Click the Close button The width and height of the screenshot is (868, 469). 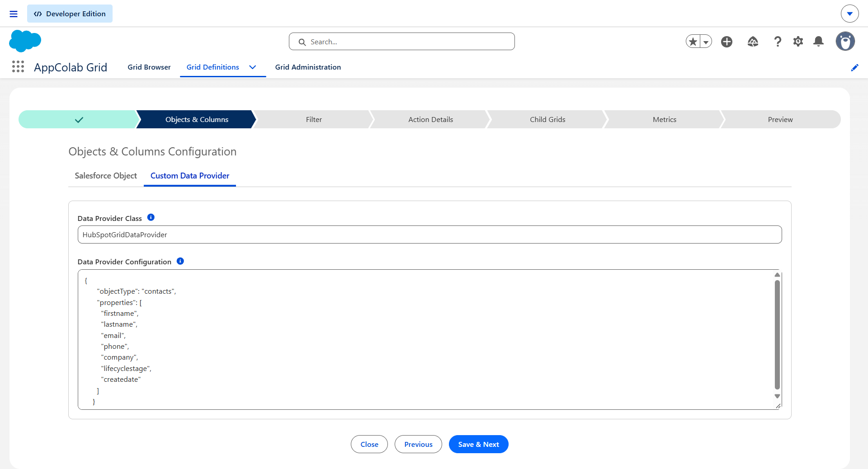coord(369,444)
